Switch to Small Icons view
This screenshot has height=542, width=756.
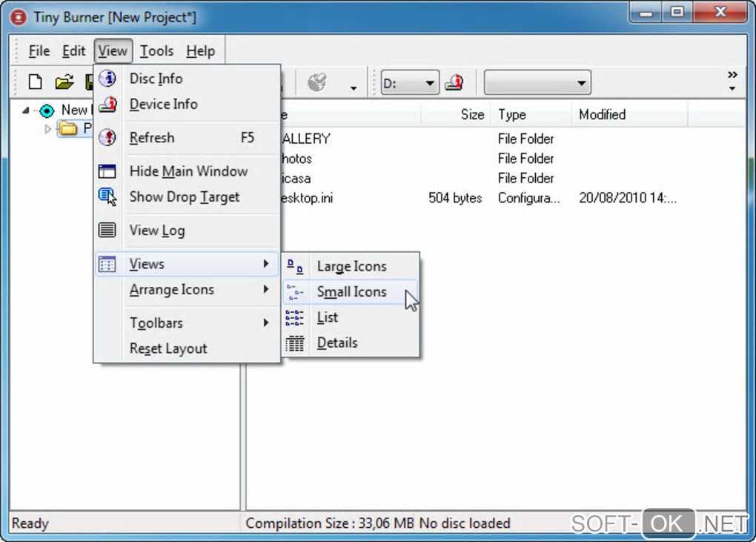tap(351, 291)
